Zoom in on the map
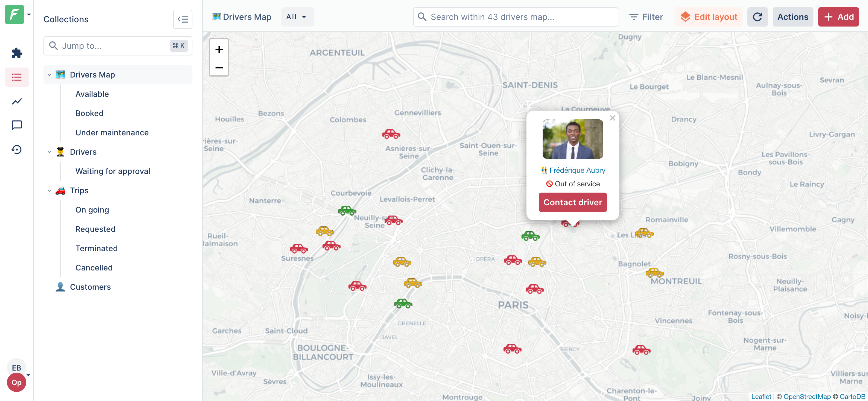 (x=219, y=49)
